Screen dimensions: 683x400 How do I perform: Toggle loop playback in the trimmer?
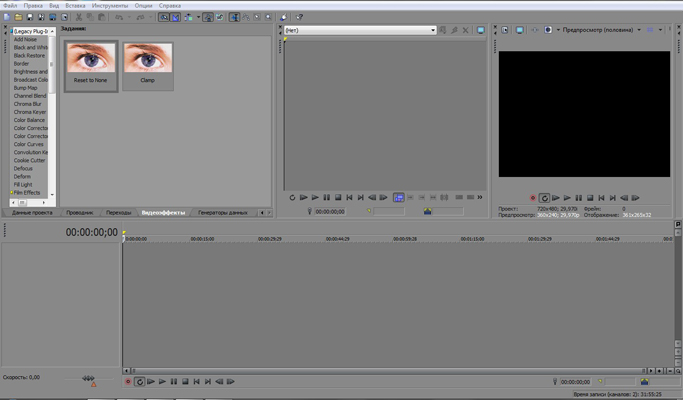click(x=292, y=197)
